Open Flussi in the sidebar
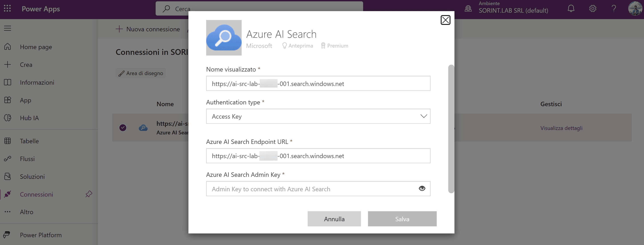 (27, 159)
